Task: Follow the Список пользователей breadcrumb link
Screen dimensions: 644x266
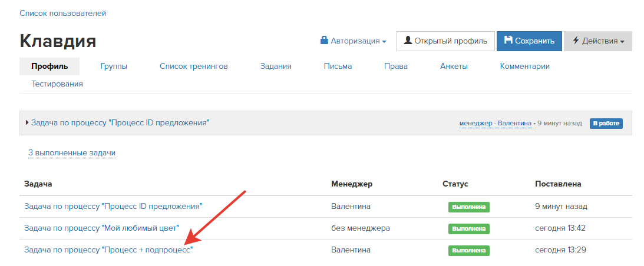Action: point(63,13)
